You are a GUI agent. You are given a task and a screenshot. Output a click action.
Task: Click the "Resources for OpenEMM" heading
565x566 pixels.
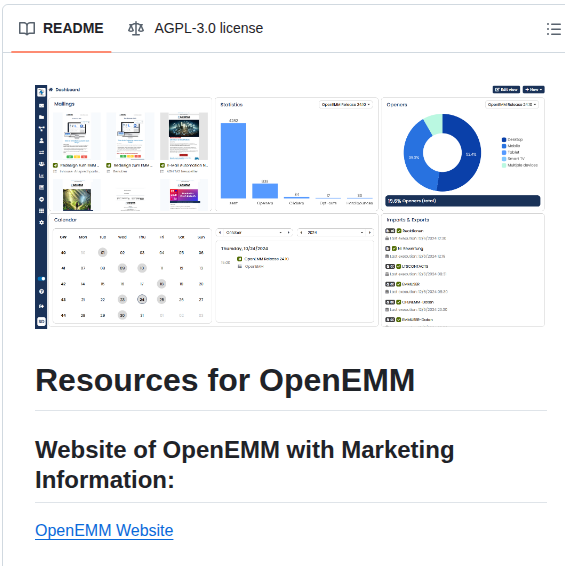click(x=225, y=380)
